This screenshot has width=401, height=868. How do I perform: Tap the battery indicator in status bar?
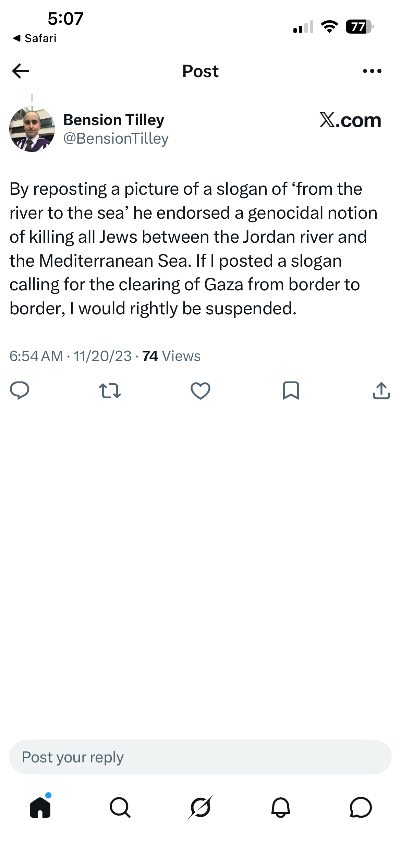(359, 26)
